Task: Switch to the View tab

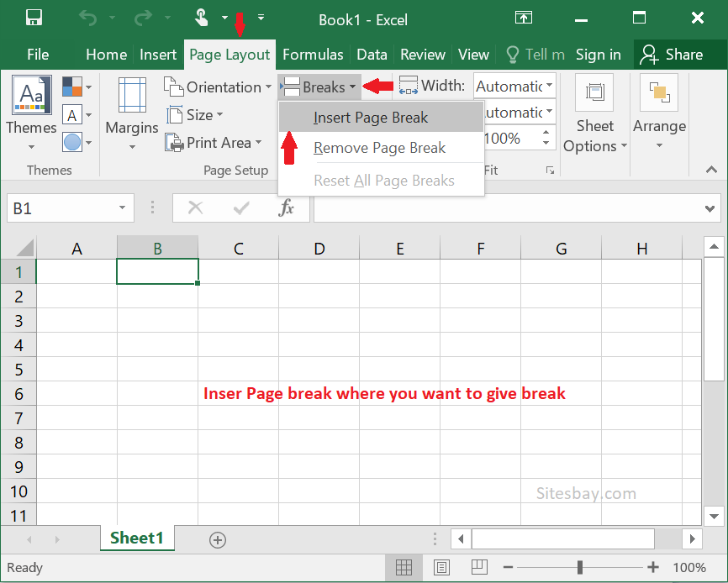Action: click(x=473, y=55)
